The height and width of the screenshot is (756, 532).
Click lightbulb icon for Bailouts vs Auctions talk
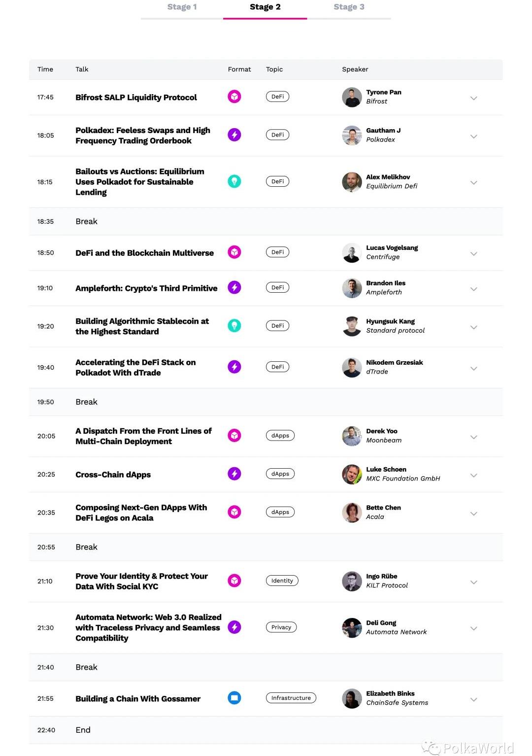click(x=234, y=181)
